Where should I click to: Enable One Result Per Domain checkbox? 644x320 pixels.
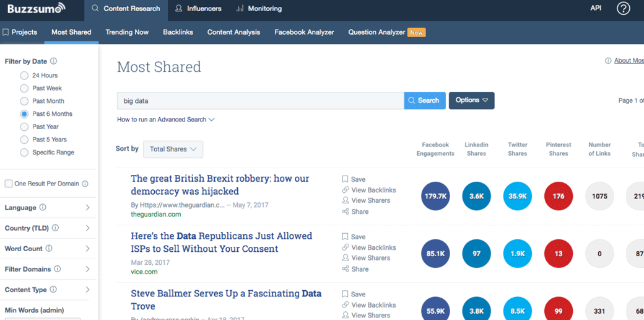click(9, 184)
